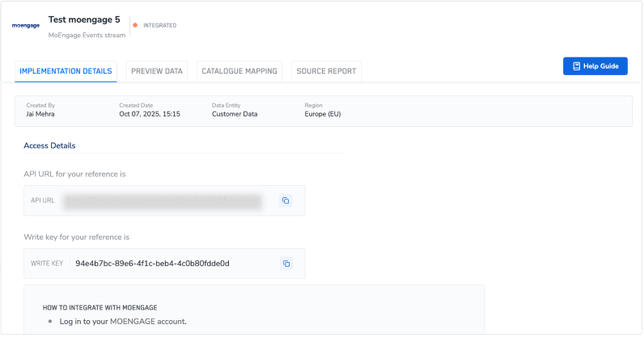The height and width of the screenshot is (346, 644).
Task: Click the INTEGRATED status label
Action: click(x=159, y=25)
